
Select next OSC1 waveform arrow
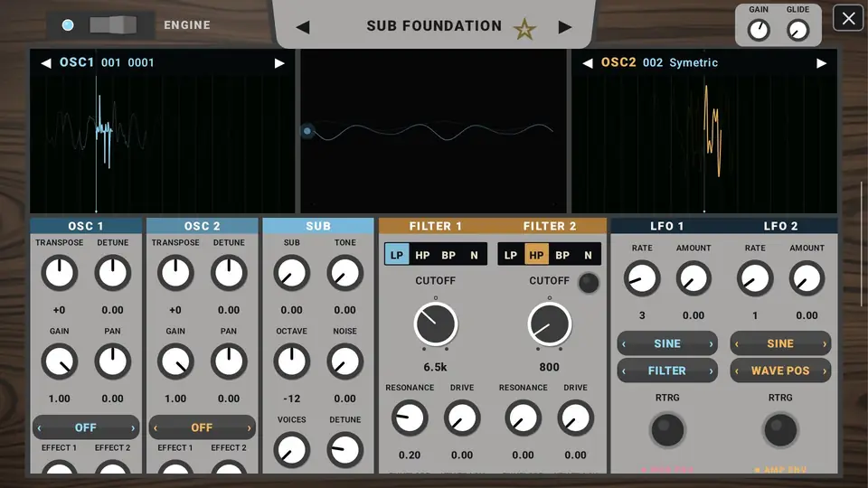pos(279,63)
